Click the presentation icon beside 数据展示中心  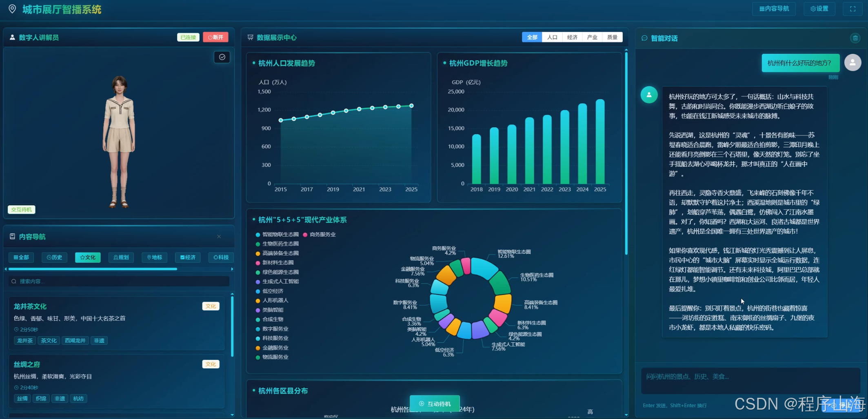point(250,37)
